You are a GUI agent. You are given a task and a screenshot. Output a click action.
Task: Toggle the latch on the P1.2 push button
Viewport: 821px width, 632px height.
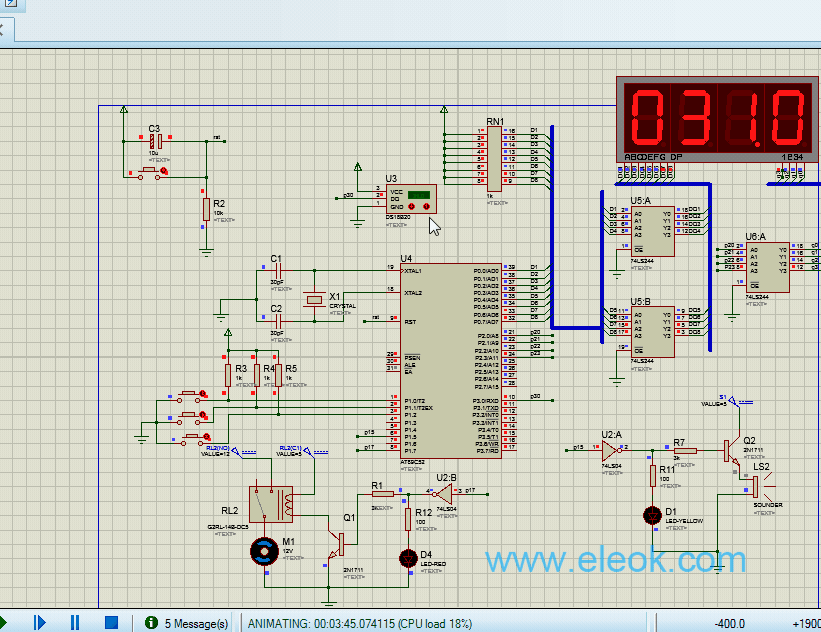207,437
